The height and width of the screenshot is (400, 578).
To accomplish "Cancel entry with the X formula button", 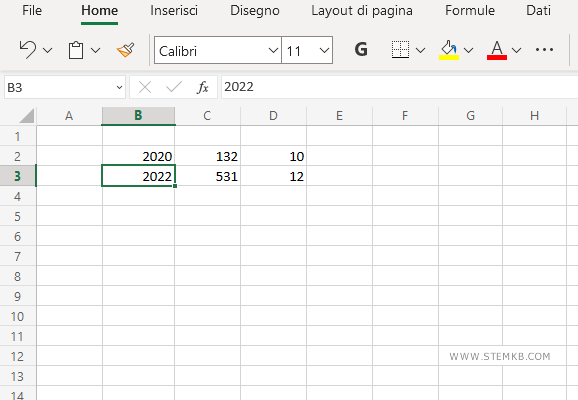I will pyautogui.click(x=145, y=87).
